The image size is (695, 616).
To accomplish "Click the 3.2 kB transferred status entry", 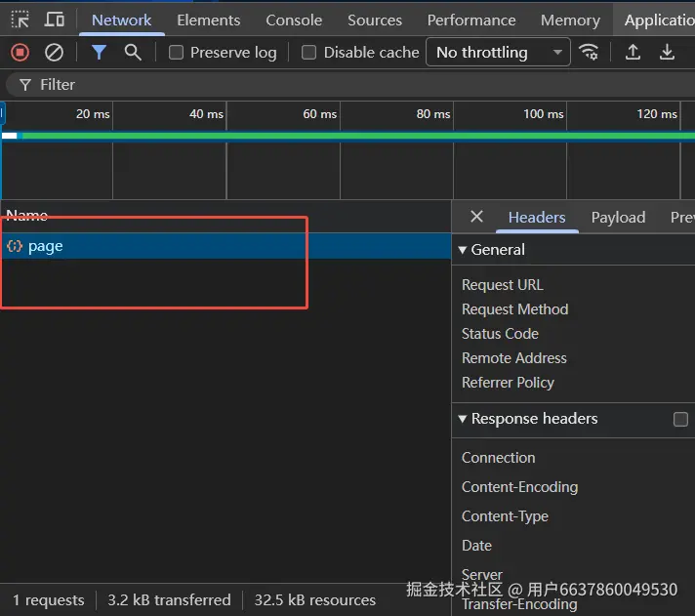I will (169, 600).
